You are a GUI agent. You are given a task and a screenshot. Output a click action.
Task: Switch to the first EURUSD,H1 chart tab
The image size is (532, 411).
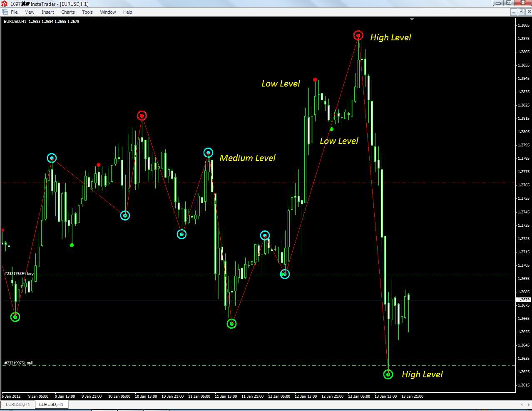[x=18, y=404]
